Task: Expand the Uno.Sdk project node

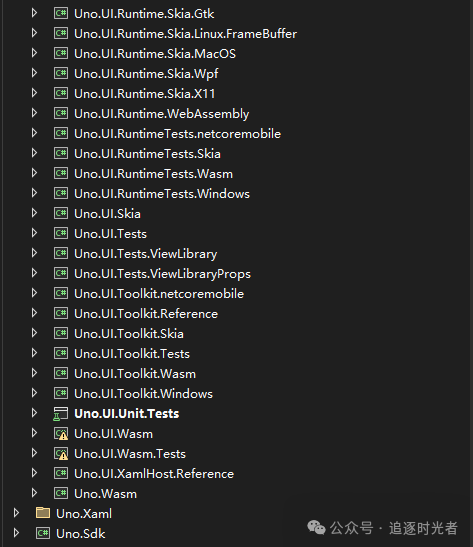Action: tap(16, 533)
